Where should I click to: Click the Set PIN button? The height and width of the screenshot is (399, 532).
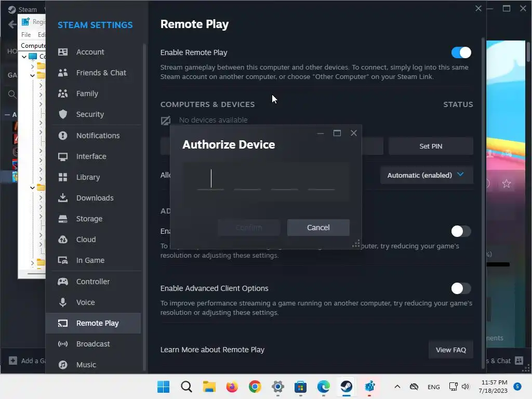pos(431,146)
